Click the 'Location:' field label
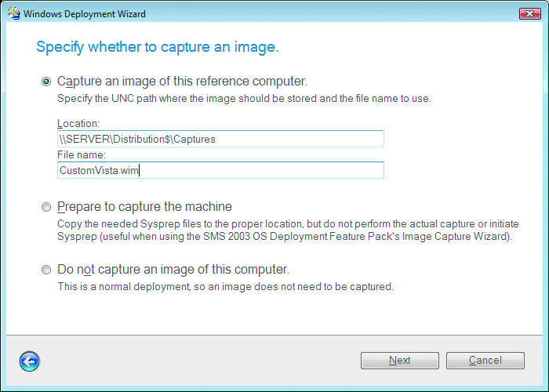 tap(78, 123)
